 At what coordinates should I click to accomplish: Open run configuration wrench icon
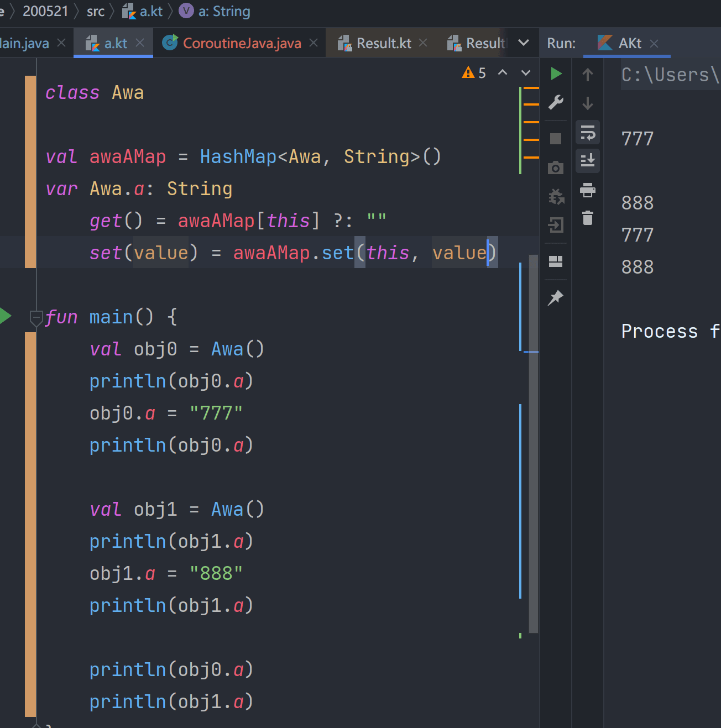(x=556, y=103)
